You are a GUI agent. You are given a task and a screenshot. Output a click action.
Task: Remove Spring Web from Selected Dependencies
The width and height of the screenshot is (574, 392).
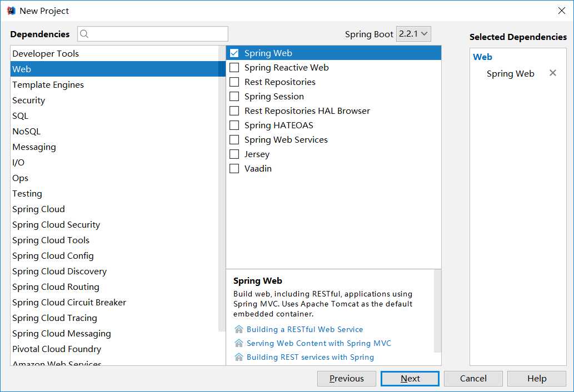coord(553,73)
